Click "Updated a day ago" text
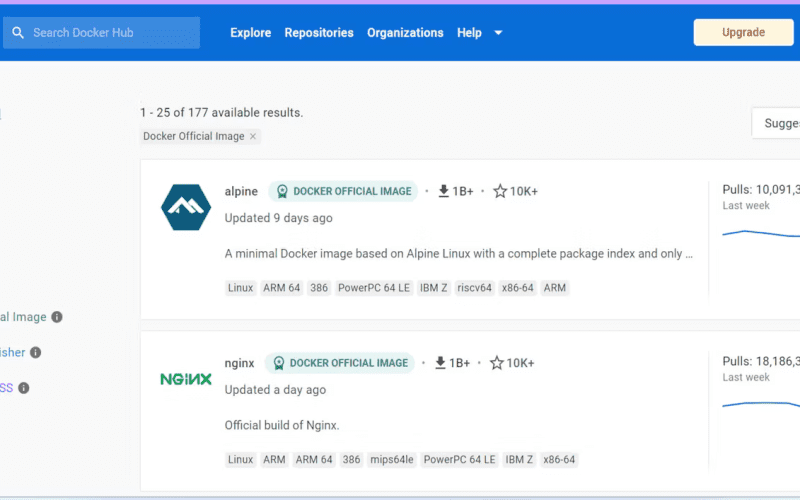This screenshot has height=500, width=800. [x=276, y=390]
